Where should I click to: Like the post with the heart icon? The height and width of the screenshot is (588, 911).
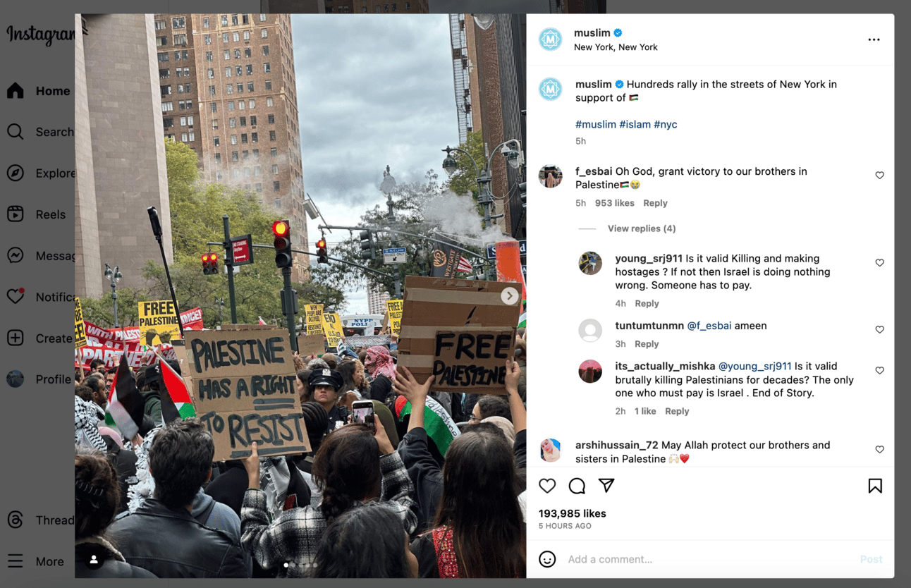click(x=547, y=486)
